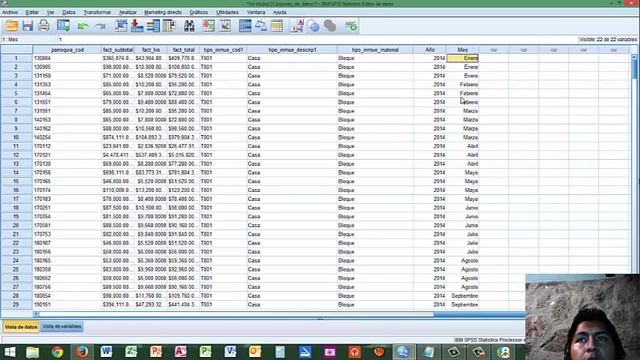
Task: Open Microsoft Word from the taskbar
Action: (x=107, y=352)
